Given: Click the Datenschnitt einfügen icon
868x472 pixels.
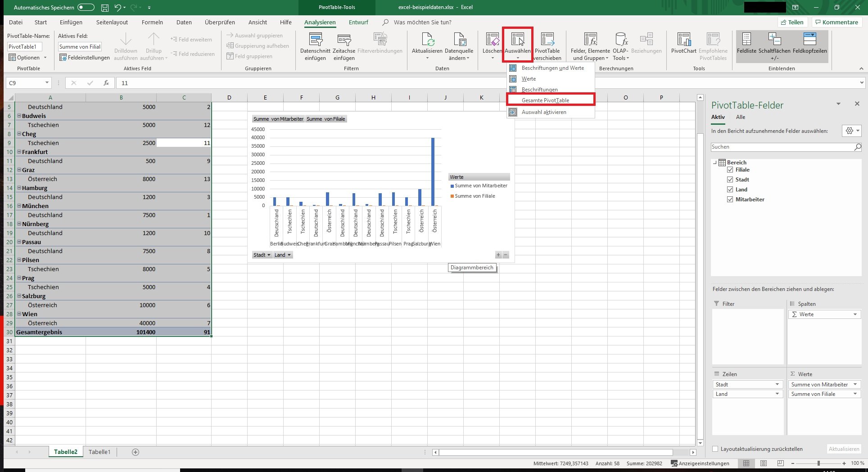Looking at the screenshot, I should pyautogui.click(x=315, y=40).
